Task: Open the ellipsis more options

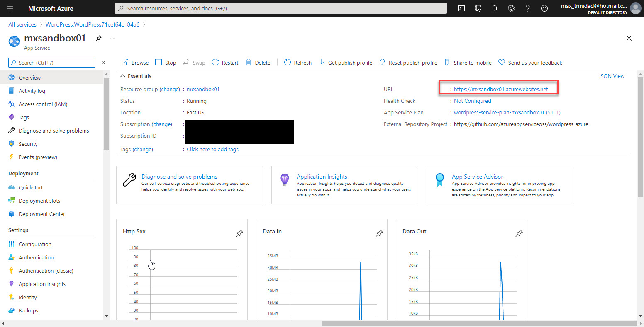Action: point(112,38)
